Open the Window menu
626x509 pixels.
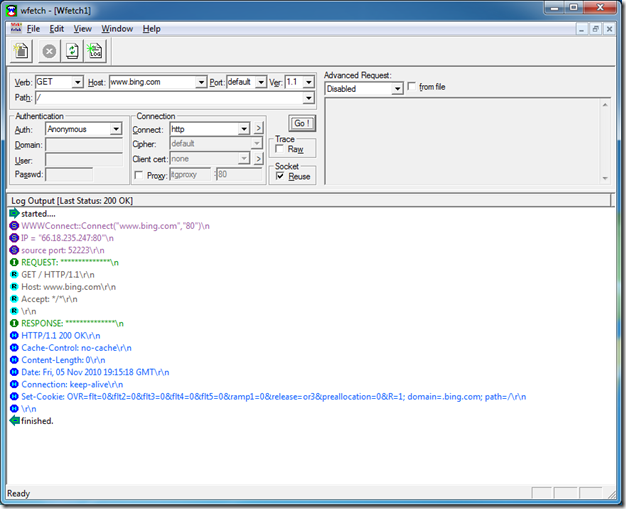tap(117, 29)
